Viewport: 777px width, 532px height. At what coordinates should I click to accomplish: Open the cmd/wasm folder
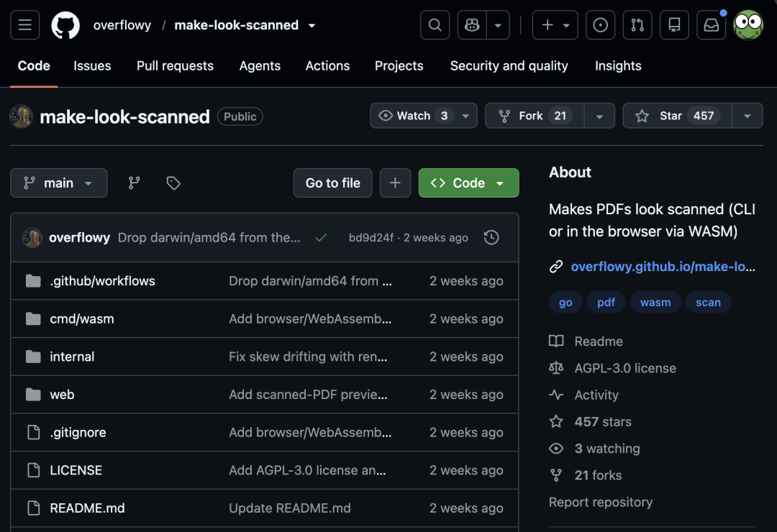pyautogui.click(x=82, y=319)
